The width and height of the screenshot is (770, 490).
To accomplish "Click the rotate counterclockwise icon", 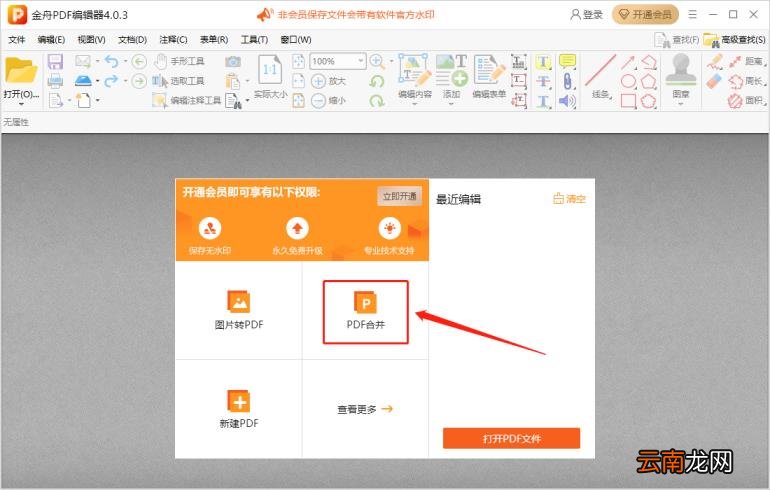I will point(377,81).
